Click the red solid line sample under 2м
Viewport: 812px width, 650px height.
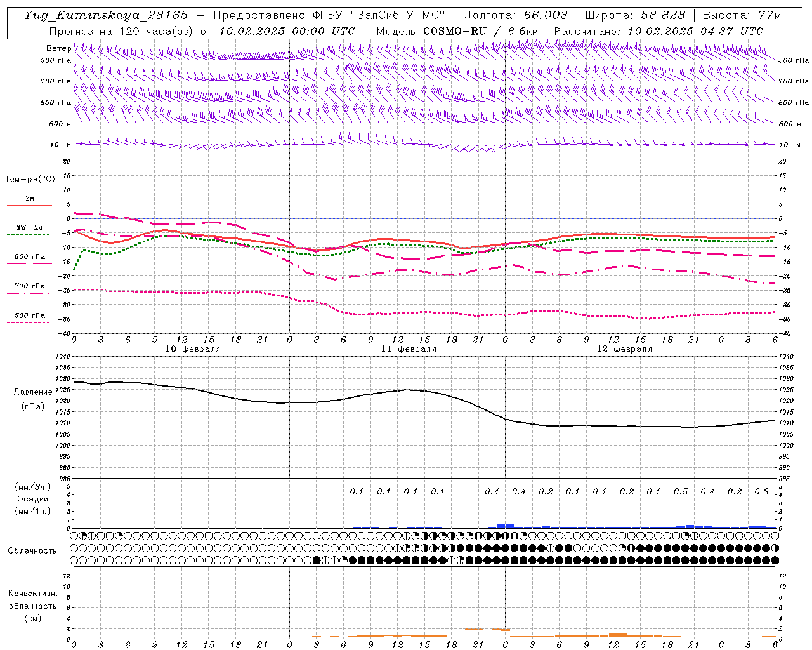click(29, 205)
